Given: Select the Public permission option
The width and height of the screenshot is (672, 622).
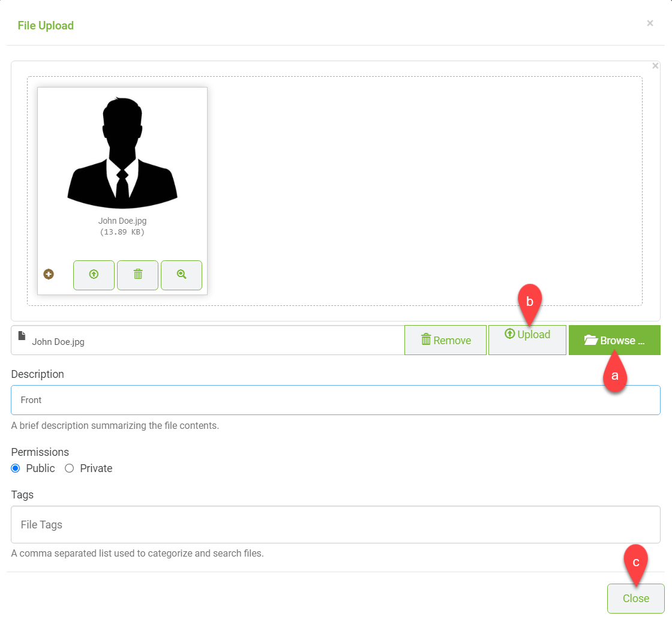Looking at the screenshot, I should click(x=16, y=468).
